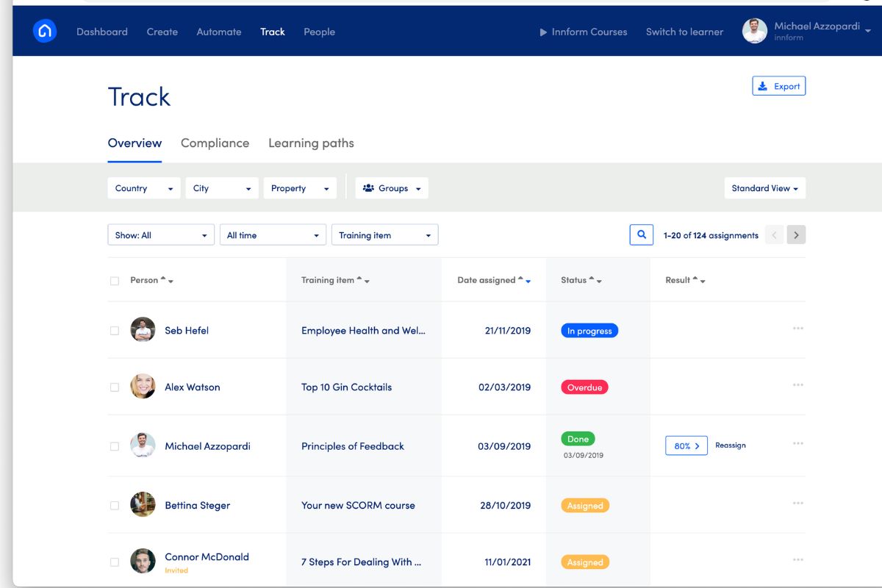The image size is (882, 588).
Task: Click Connor McDonald's avatar photo
Action: pos(143,562)
